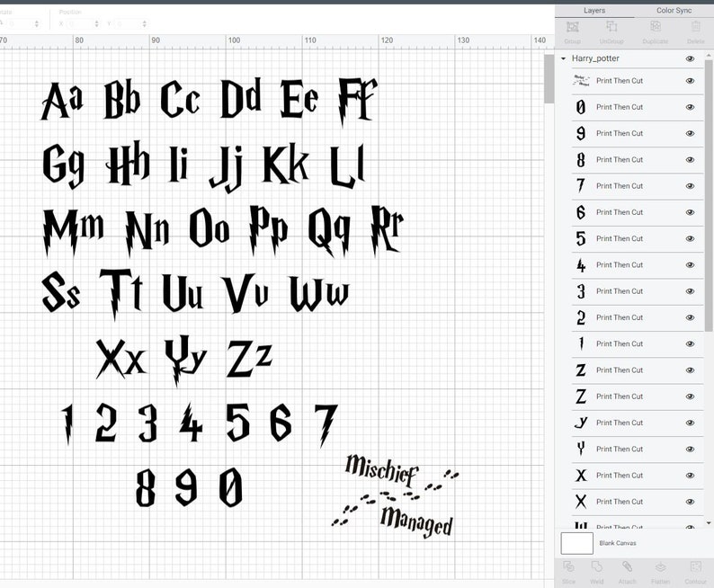Toggle visibility of the 7 layer
Viewport: 714px width, 588px height.
coord(690,186)
